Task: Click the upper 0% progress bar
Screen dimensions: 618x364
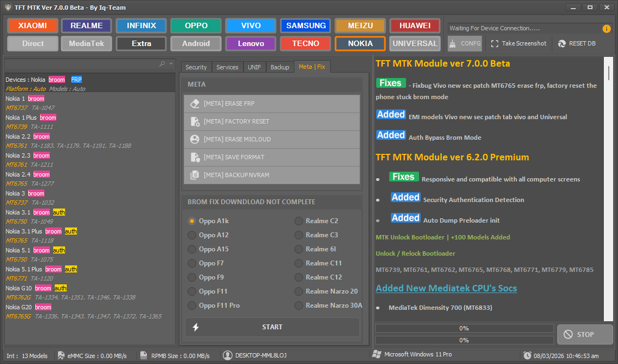Action: pos(463,328)
